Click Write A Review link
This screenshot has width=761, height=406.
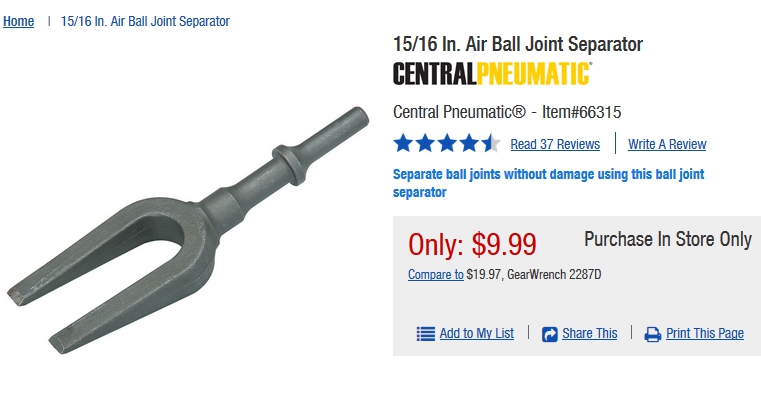(667, 144)
